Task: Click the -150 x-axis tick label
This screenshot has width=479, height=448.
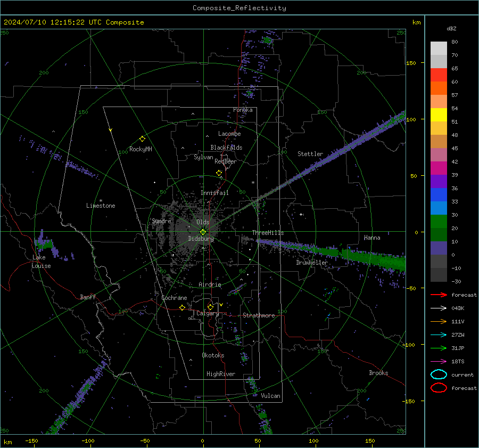Action: tap(31, 441)
